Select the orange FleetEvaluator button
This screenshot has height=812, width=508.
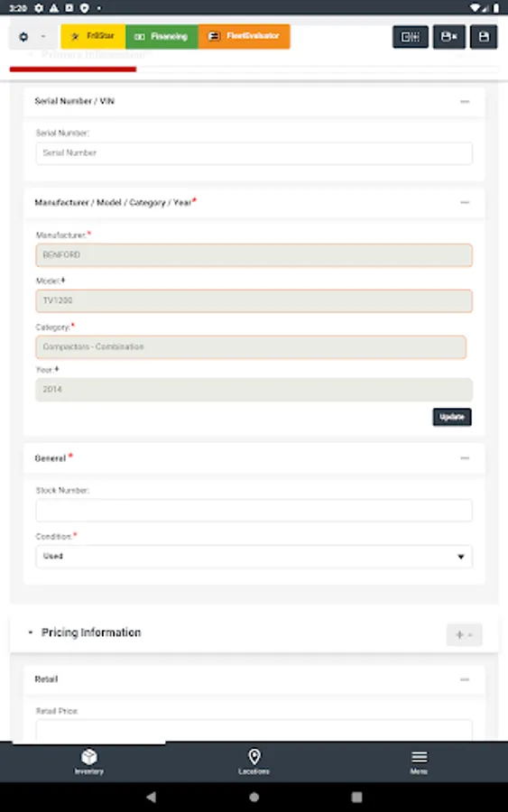pyautogui.click(x=244, y=36)
